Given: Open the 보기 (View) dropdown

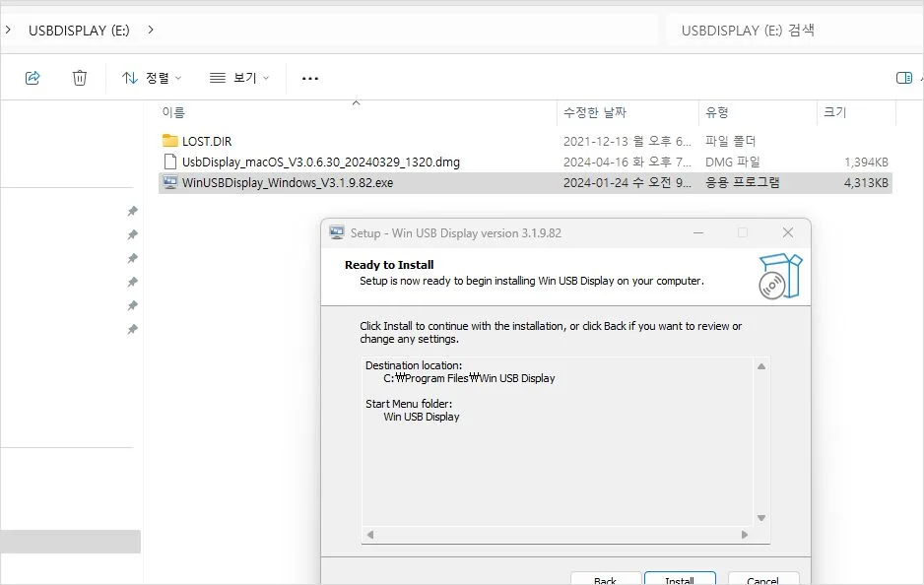Looking at the screenshot, I should 239,77.
